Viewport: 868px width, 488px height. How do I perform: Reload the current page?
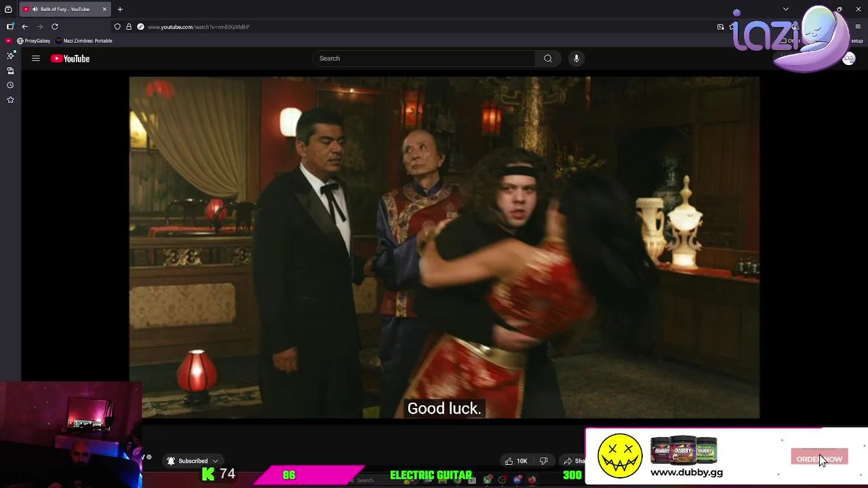[55, 26]
